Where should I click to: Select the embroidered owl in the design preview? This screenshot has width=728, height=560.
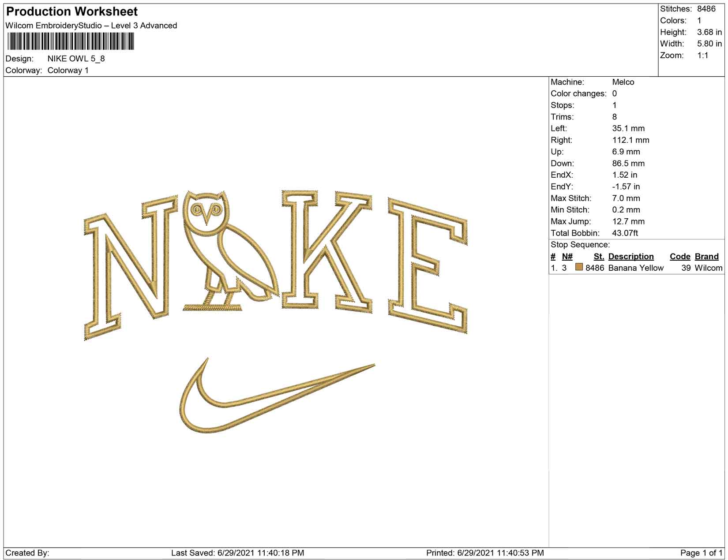(231, 250)
